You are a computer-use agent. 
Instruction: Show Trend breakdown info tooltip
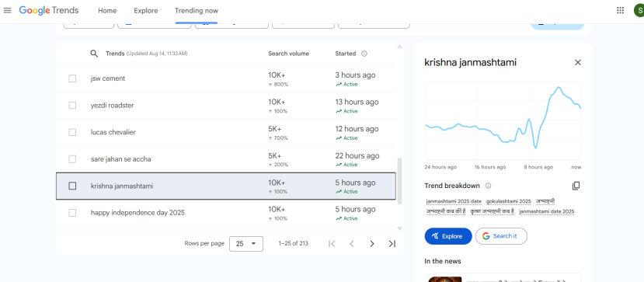pyautogui.click(x=488, y=186)
